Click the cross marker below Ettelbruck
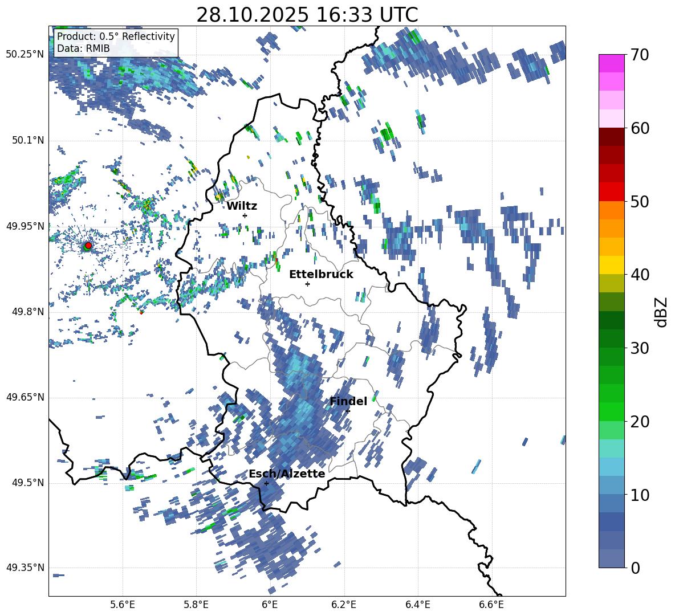The image size is (675, 616). pos(307,284)
